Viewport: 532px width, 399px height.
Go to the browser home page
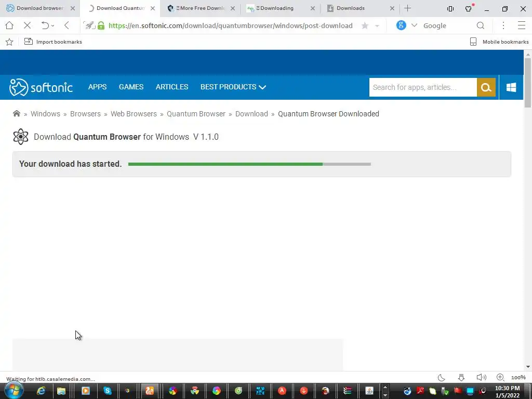click(x=9, y=25)
